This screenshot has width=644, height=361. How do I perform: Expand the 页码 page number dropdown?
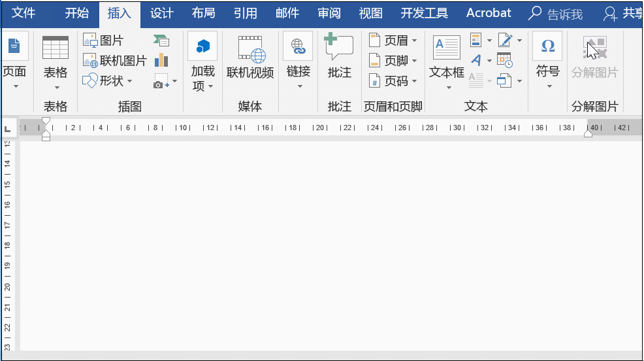point(414,81)
